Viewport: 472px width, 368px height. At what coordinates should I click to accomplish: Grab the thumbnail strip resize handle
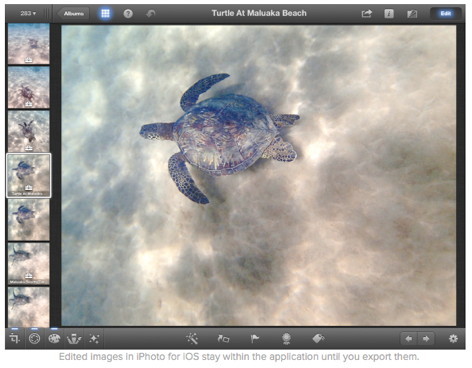tap(47, 13)
